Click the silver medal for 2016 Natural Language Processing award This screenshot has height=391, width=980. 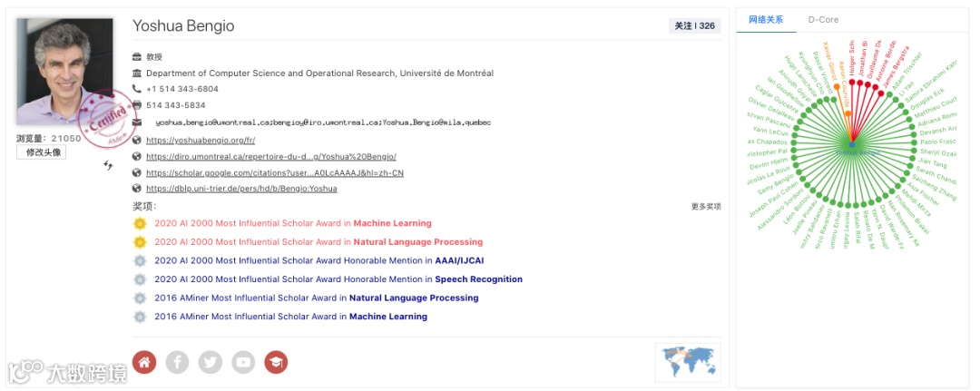(x=140, y=298)
